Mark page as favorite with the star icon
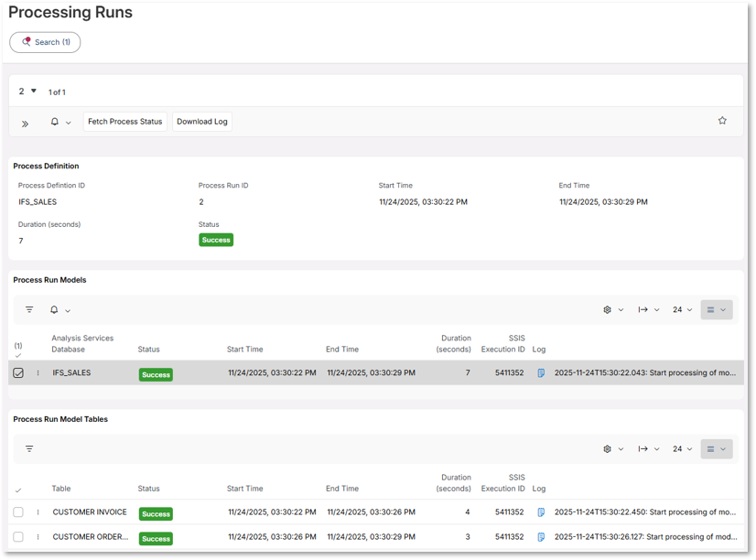 (722, 121)
